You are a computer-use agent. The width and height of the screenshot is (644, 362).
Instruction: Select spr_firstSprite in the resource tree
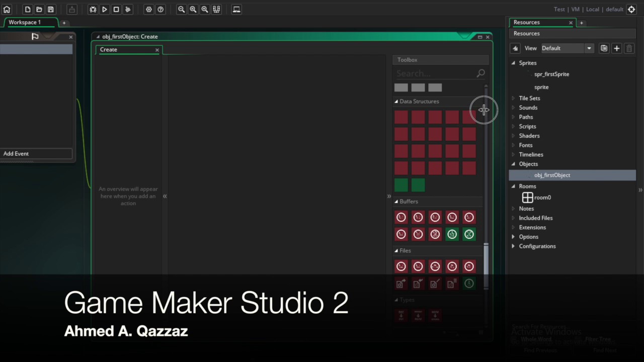coord(551,74)
